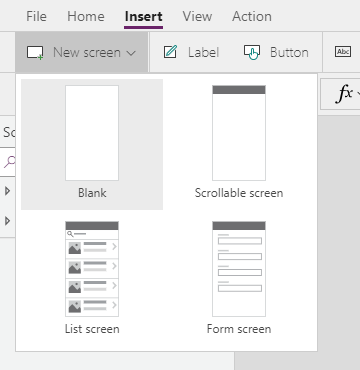Open the View tab
The width and height of the screenshot is (360, 370).
coord(197,16)
